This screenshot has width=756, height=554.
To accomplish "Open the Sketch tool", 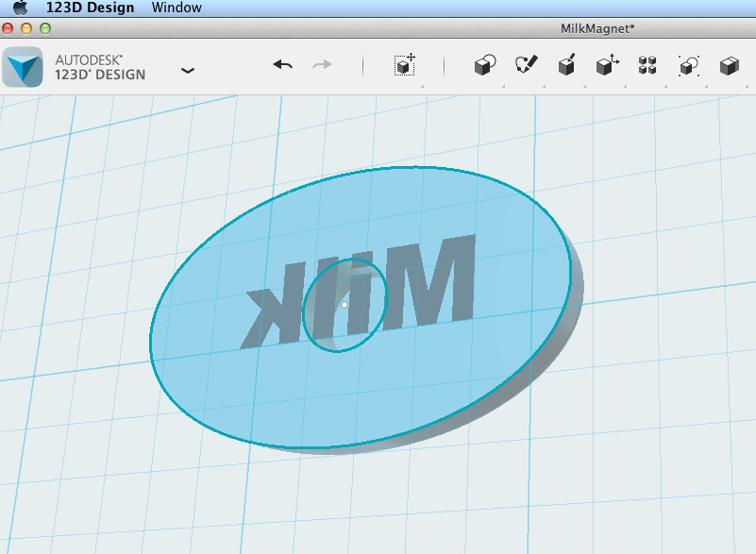I will 526,64.
